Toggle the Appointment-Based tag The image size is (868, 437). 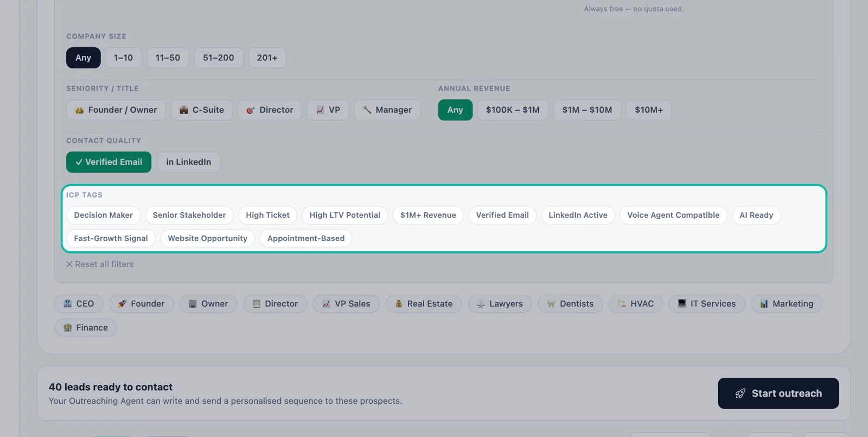click(306, 238)
